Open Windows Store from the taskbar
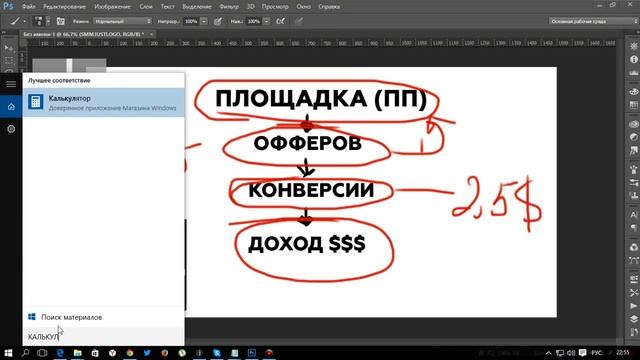 point(95,353)
